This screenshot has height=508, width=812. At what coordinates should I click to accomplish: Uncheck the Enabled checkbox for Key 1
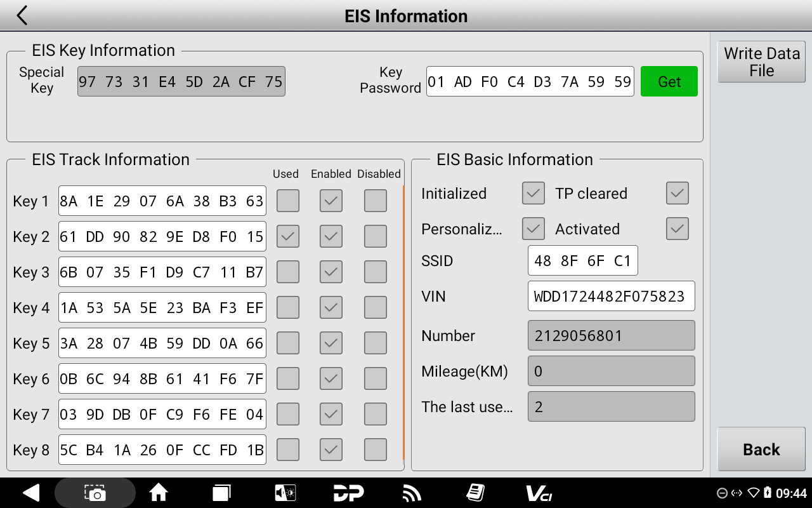coord(331,201)
